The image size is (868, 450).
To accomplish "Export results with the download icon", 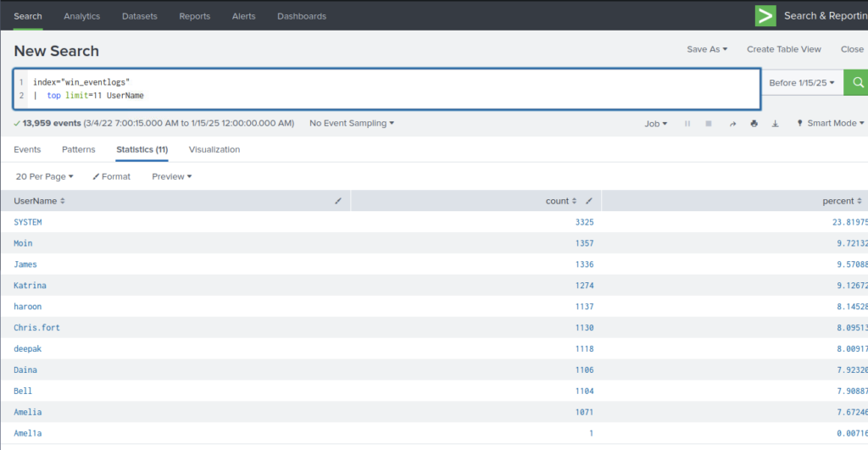I will click(775, 124).
